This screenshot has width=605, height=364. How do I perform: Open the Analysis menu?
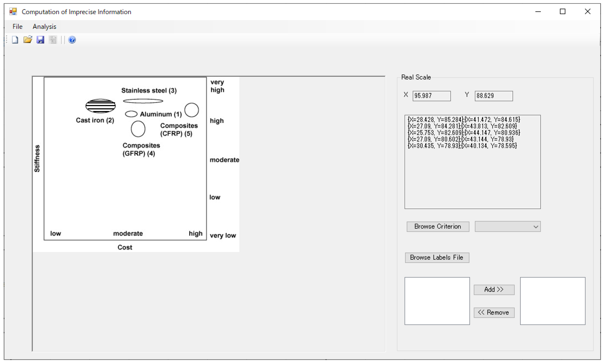point(44,26)
